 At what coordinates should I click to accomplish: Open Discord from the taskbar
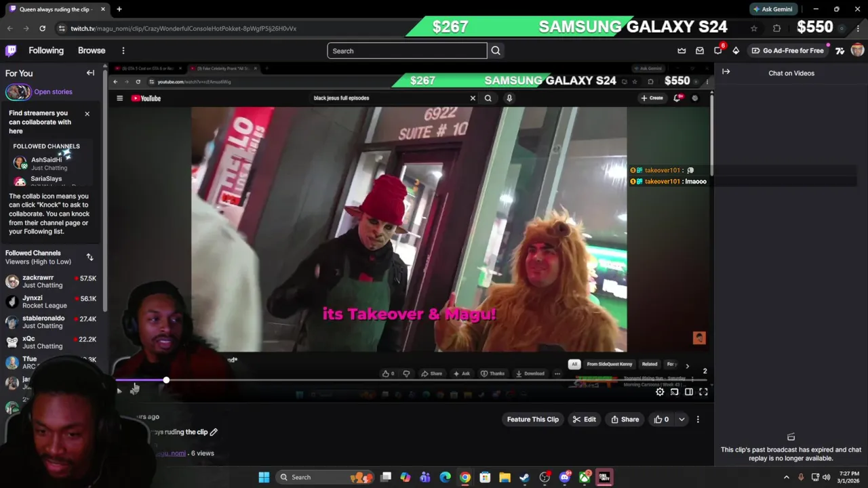[565, 477]
